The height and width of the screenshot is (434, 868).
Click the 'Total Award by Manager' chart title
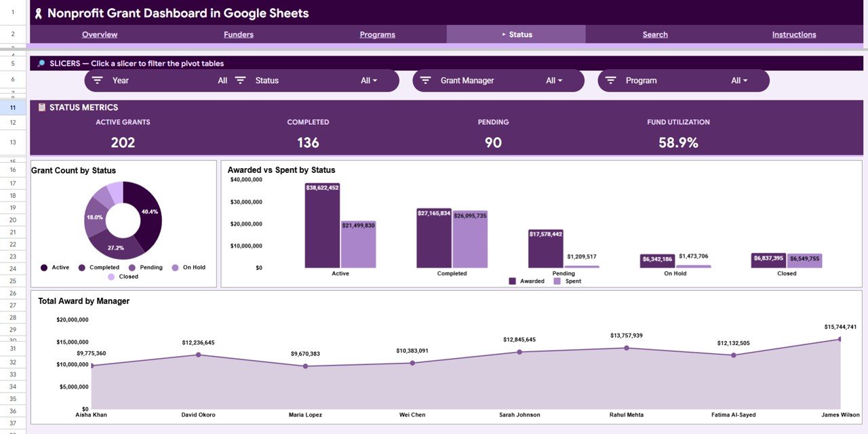[83, 301]
